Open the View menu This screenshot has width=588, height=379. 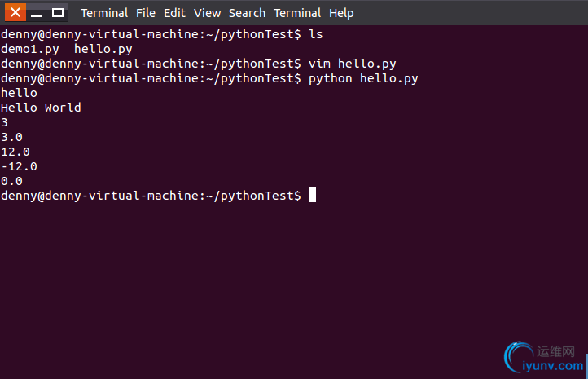207,13
